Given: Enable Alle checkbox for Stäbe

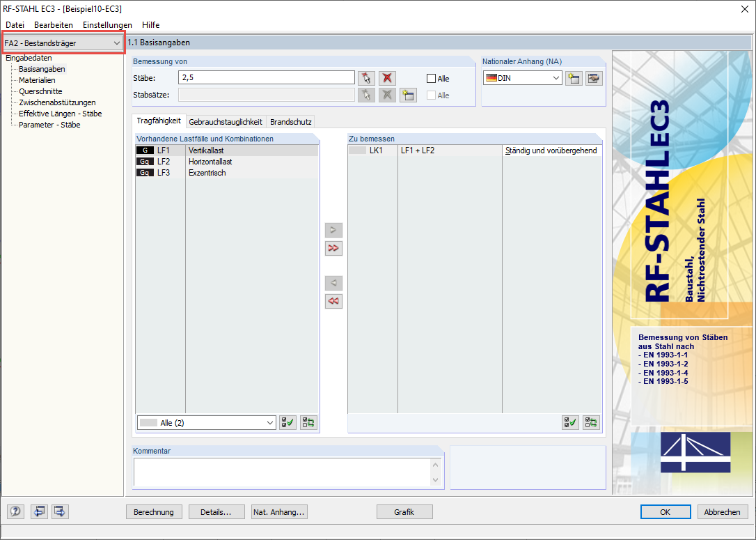Looking at the screenshot, I should [431, 79].
